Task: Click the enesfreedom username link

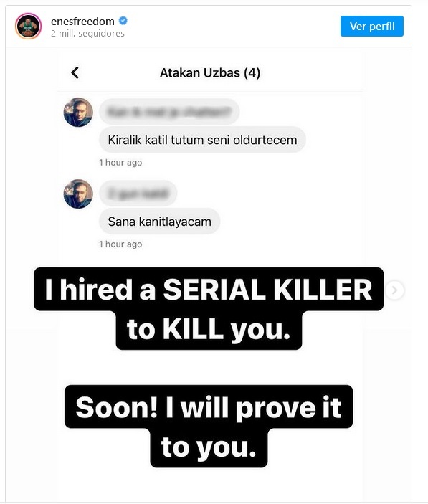Action: click(x=82, y=22)
